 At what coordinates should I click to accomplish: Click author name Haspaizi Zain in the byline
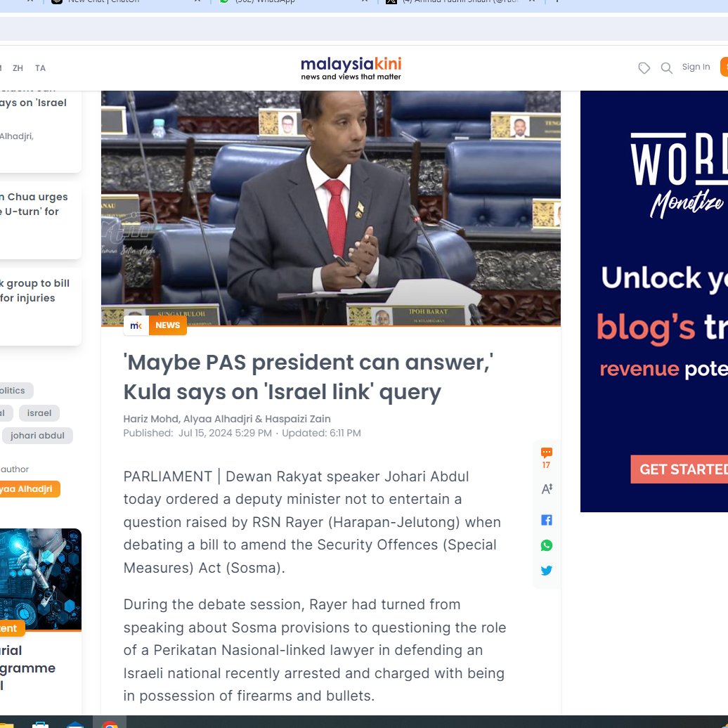pyautogui.click(x=298, y=419)
